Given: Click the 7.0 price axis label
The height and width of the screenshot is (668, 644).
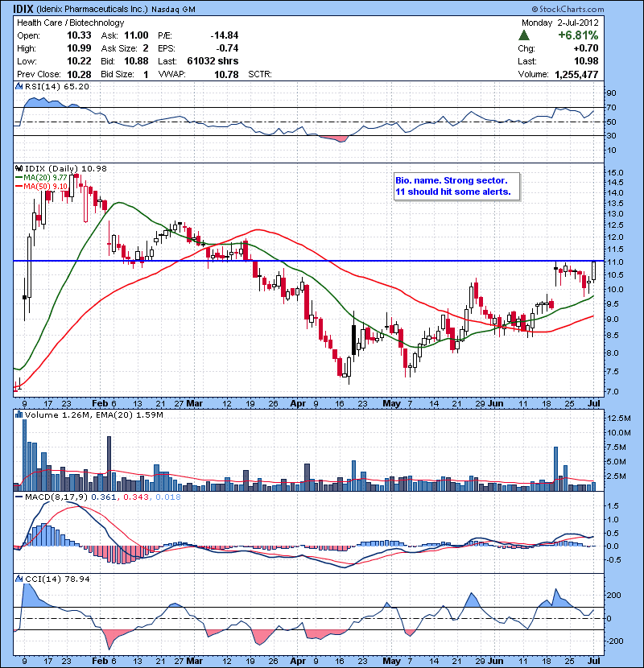Looking at the screenshot, I should tap(613, 391).
